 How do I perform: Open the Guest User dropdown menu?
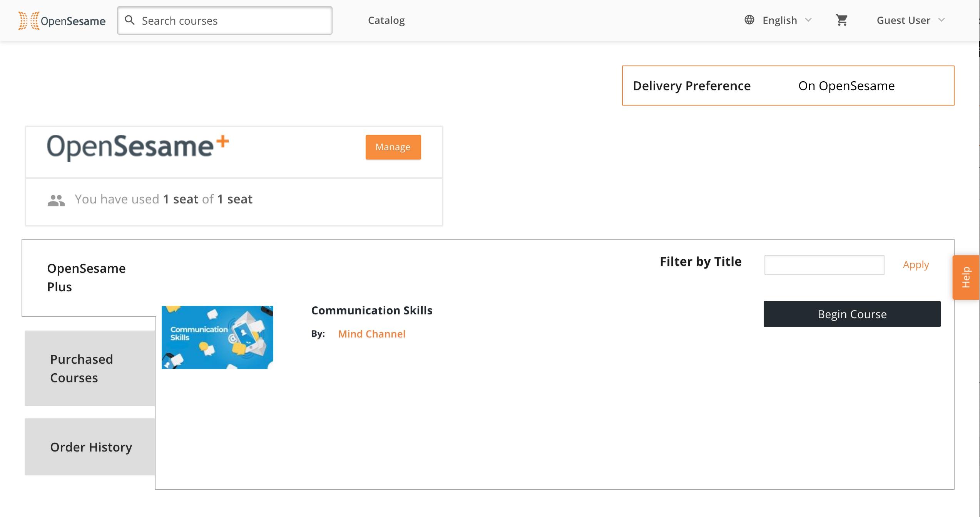click(x=911, y=20)
